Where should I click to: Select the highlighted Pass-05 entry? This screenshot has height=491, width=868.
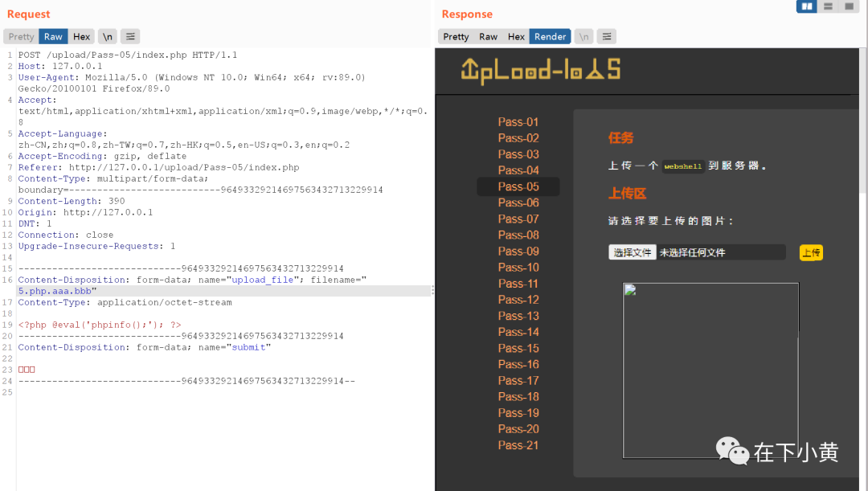[518, 186]
